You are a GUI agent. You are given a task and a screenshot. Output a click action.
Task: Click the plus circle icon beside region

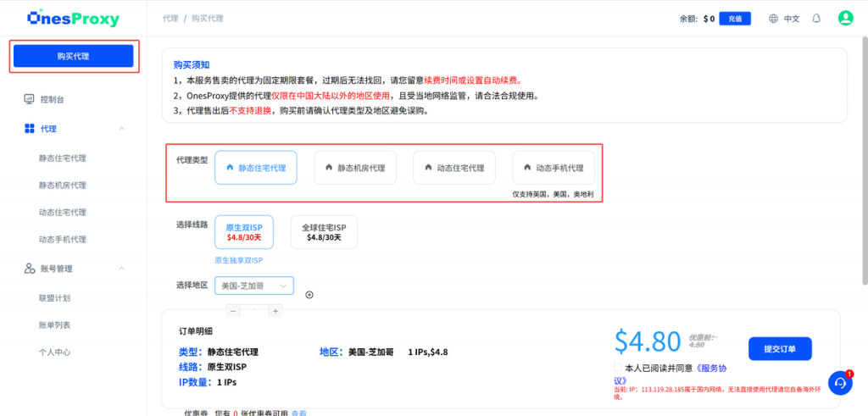click(309, 295)
